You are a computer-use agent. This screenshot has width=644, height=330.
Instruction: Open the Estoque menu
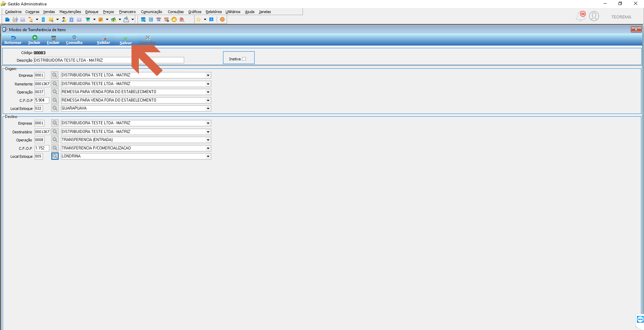(x=92, y=12)
